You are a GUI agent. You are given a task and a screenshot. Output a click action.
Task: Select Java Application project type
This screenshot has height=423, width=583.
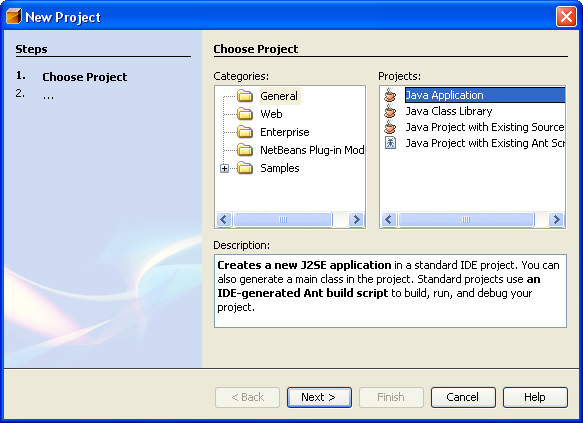pos(485,95)
